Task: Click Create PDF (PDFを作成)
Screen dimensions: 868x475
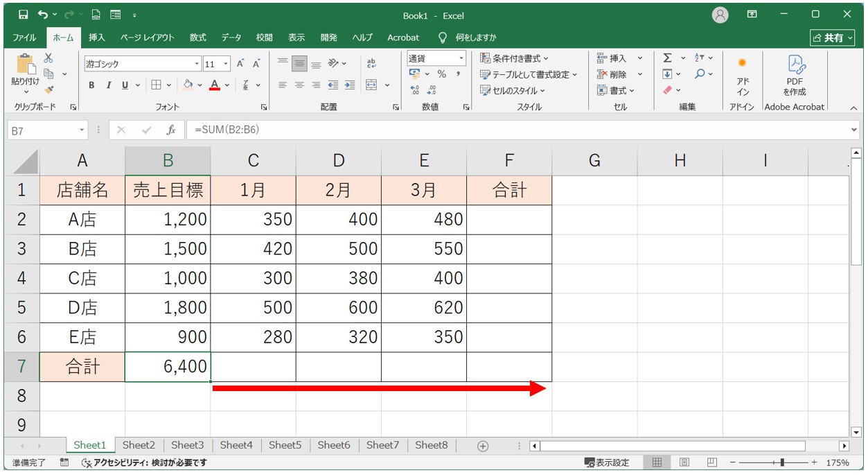Action: [795, 76]
